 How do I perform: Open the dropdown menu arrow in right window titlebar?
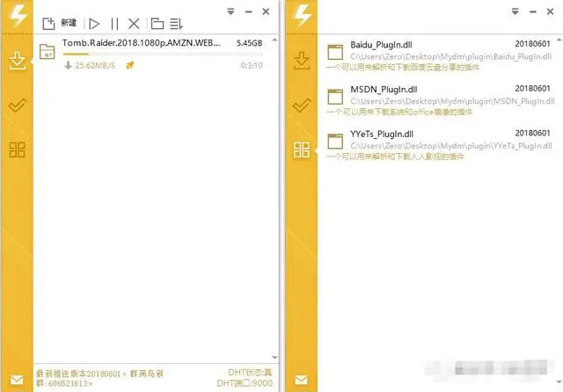(x=515, y=11)
